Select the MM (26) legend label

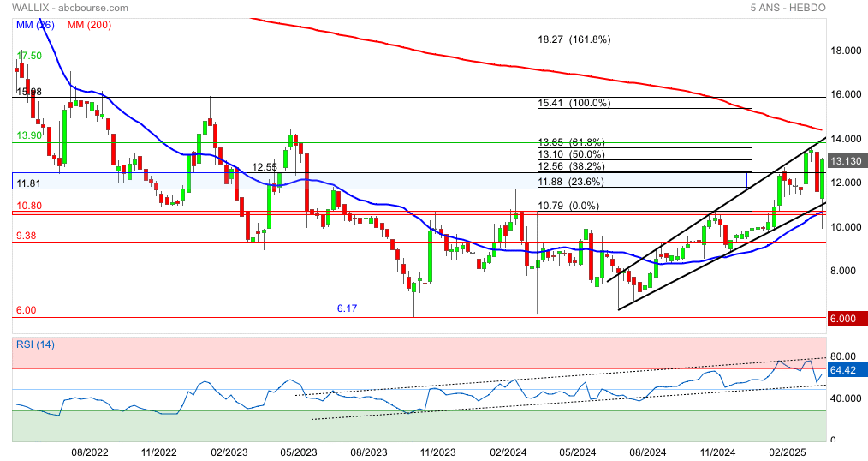pos(35,25)
